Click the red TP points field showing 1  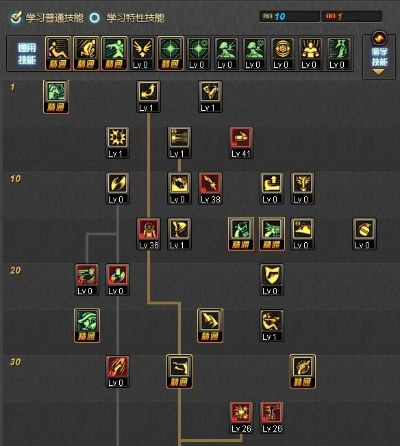click(352, 16)
